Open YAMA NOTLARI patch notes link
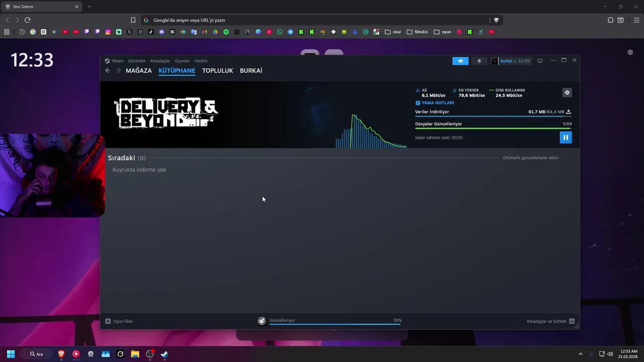This screenshot has height=362, width=644. 435,103
